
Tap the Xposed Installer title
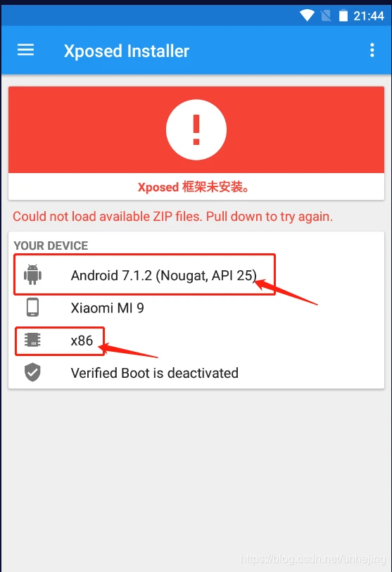[126, 51]
